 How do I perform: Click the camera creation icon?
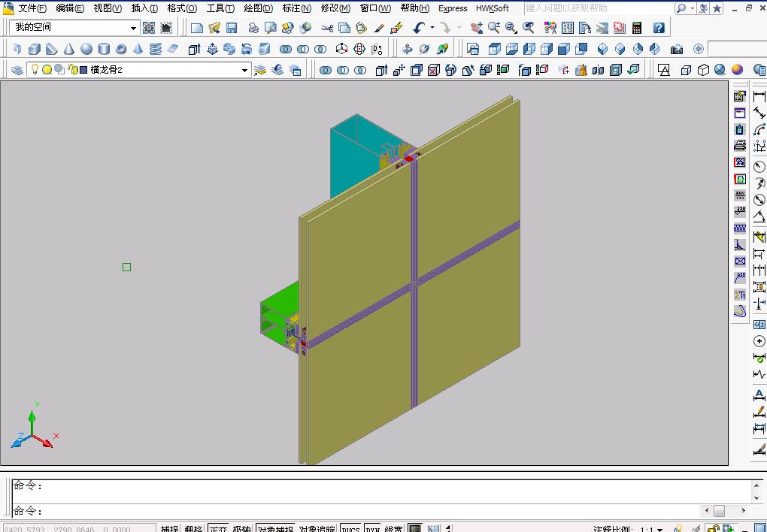pyautogui.click(x=677, y=49)
